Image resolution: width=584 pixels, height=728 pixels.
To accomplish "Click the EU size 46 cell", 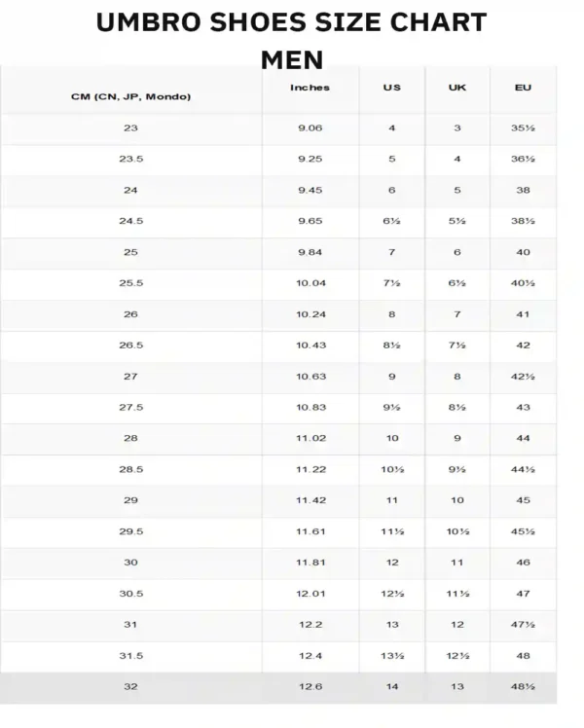I will pos(523,563).
